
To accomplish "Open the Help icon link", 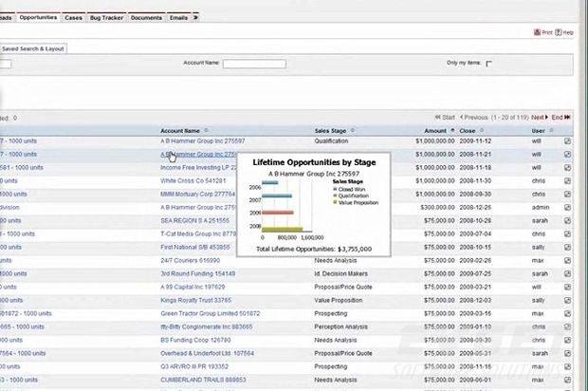I will click(x=559, y=32).
